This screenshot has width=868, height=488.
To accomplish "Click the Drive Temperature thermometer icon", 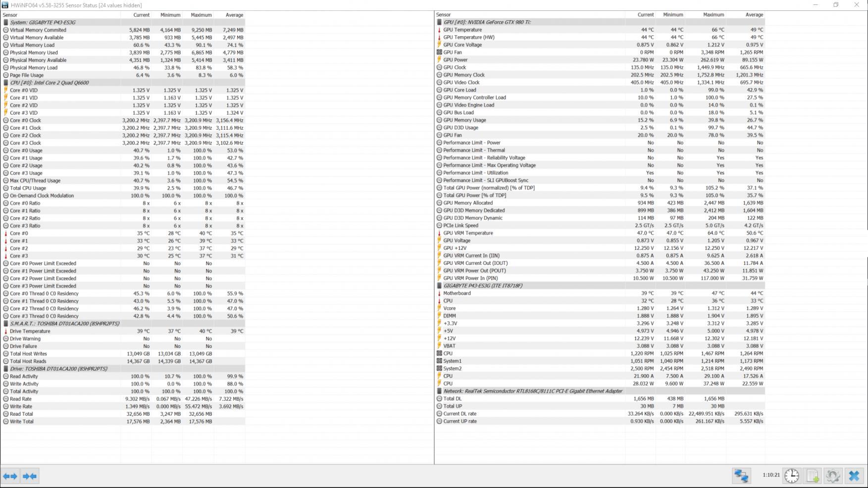I will 6,331.
